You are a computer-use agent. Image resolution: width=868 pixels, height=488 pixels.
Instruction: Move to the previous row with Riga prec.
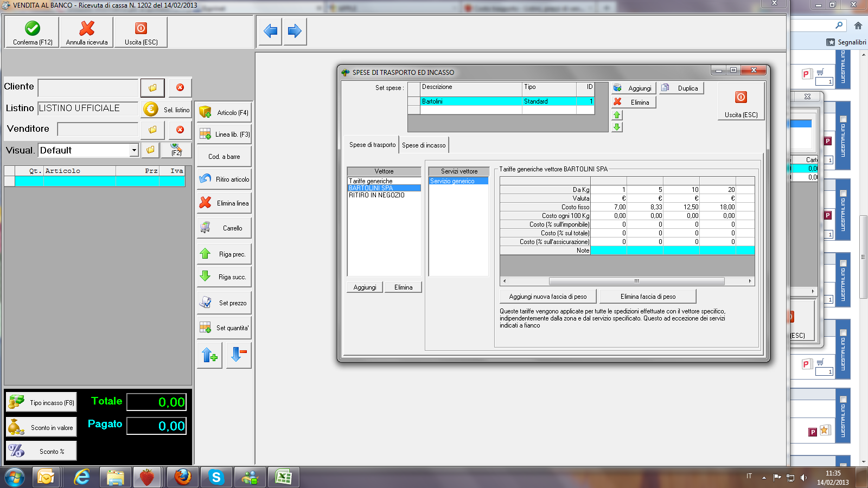pyautogui.click(x=224, y=254)
